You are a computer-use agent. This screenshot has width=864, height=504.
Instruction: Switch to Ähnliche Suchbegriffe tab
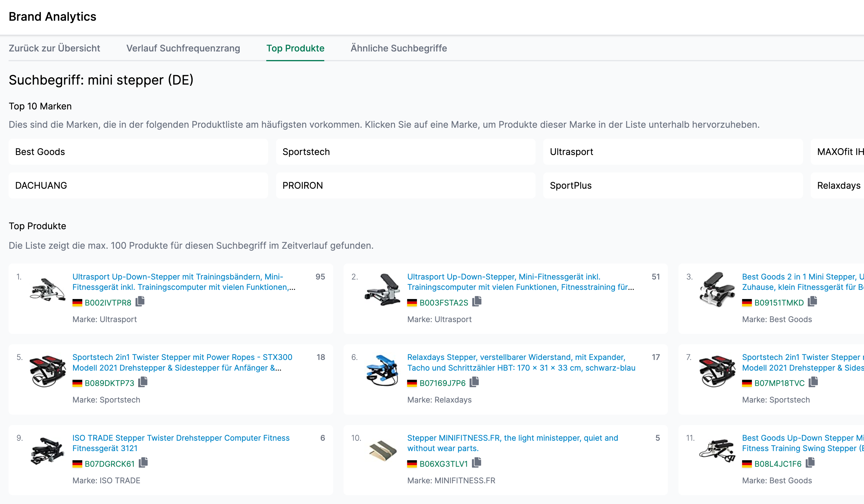[399, 48]
